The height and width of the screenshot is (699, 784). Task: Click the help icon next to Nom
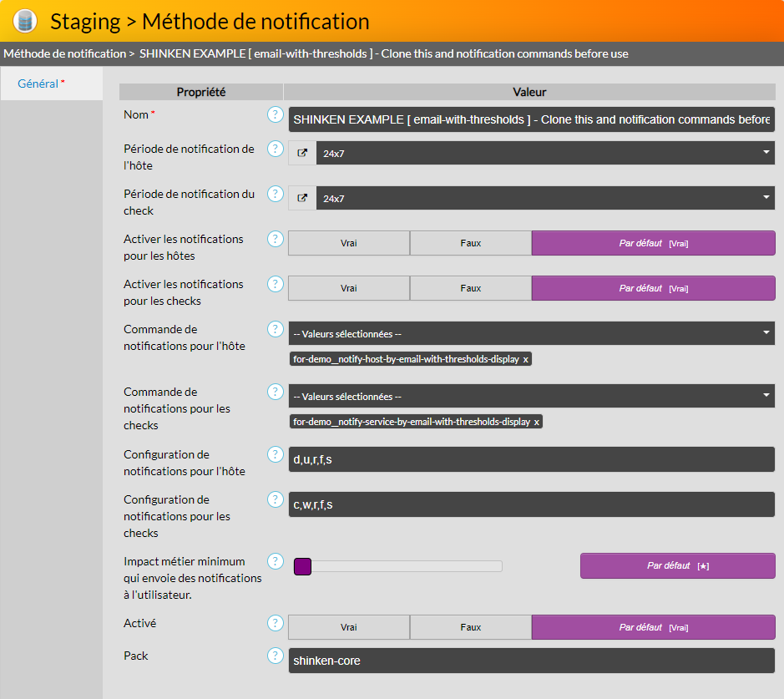(275, 114)
